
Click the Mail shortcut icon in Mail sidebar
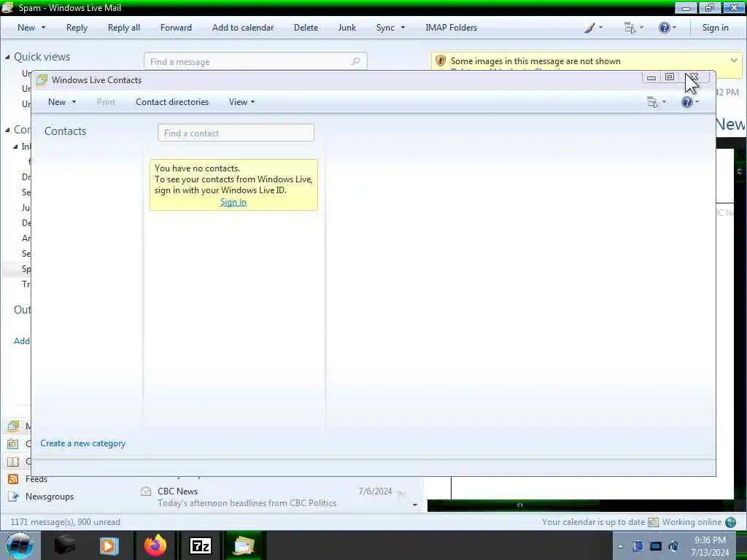pyautogui.click(x=13, y=426)
